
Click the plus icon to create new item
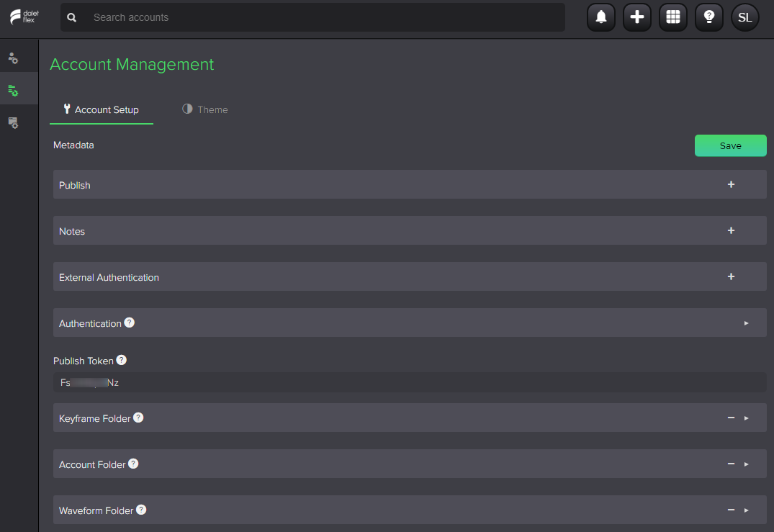(637, 17)
